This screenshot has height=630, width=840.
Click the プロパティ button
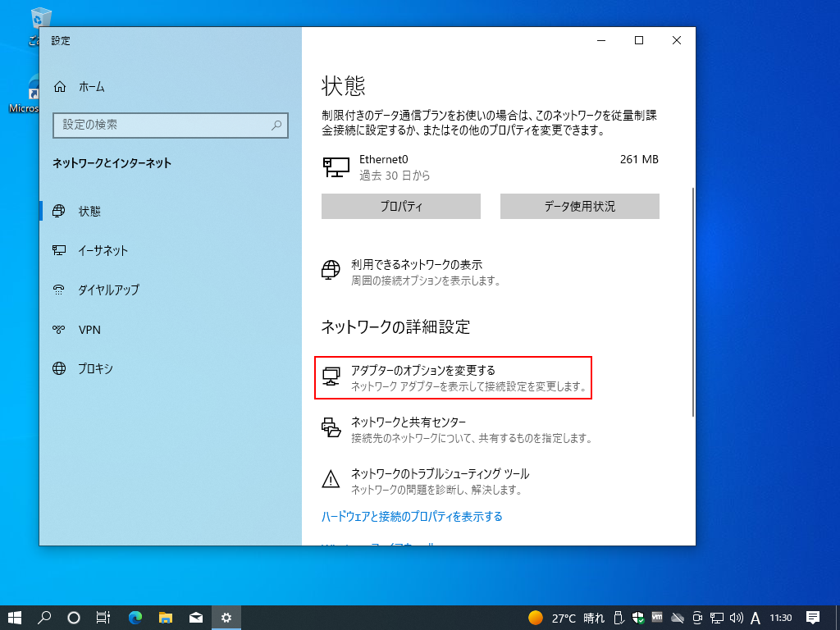tap(400, 206)
